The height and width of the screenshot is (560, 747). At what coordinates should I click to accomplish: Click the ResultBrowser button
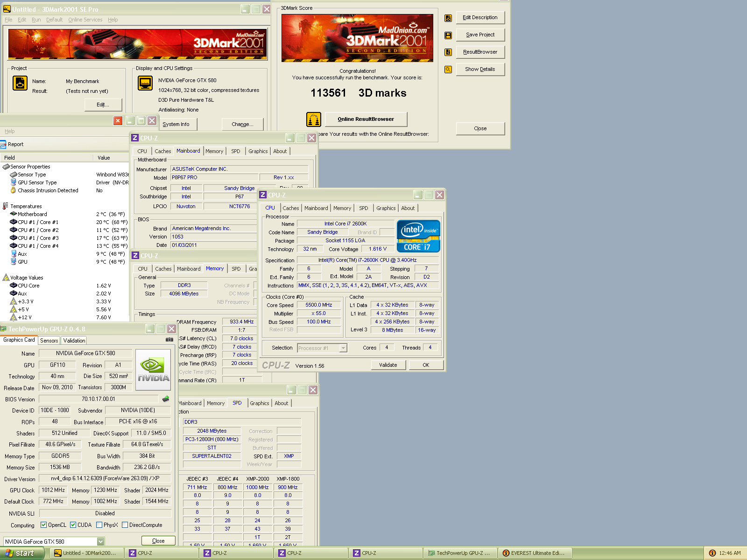pos(480,52)
